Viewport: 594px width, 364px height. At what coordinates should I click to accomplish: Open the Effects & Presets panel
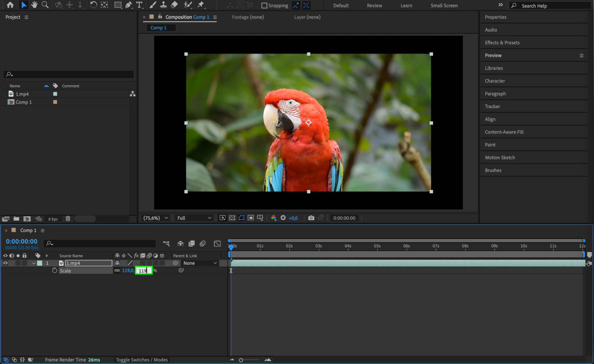pos(502,42)
